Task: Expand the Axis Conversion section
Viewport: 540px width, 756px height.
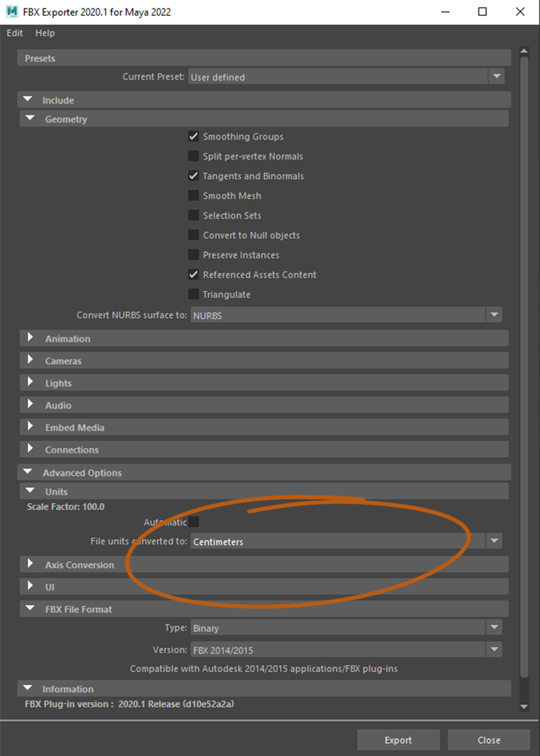Action: [30, 564]
